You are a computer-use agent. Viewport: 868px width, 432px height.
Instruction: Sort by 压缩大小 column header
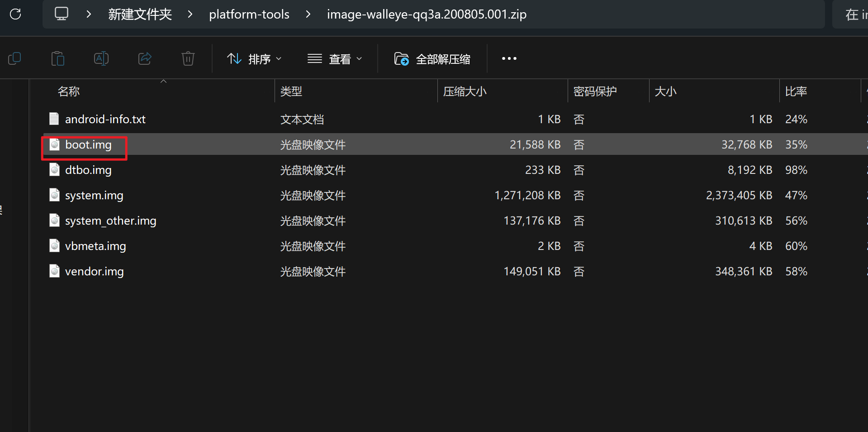pyautogui.click(x=465, y=91)
